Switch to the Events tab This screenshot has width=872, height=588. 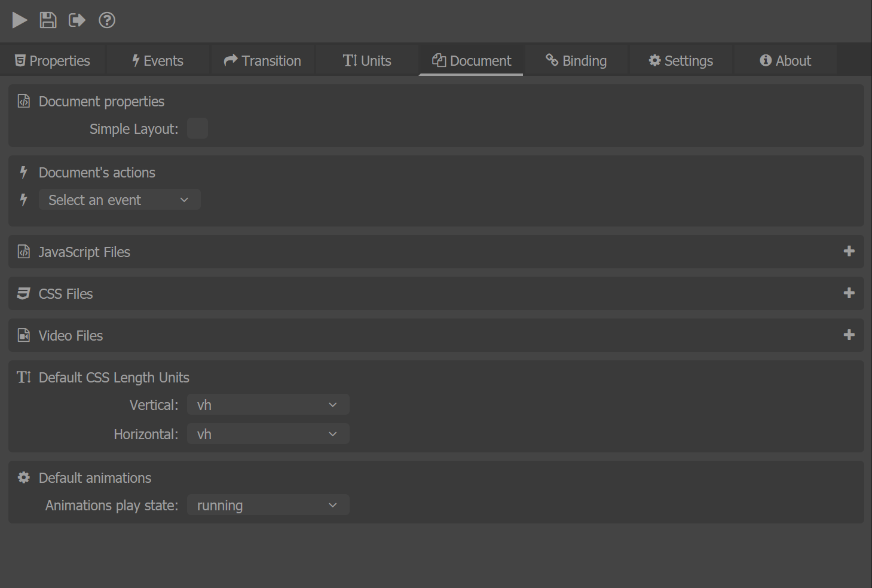pyautogui.click(x=158, y=60)
